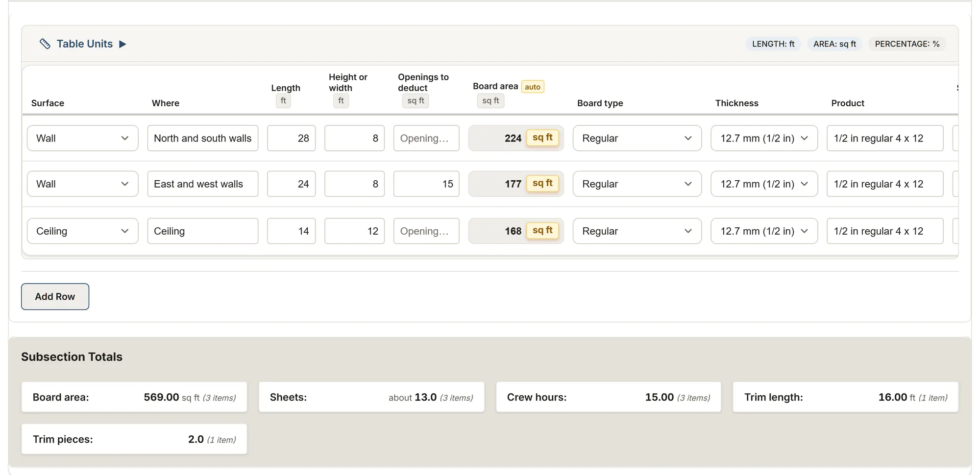Viewport: 980px width, 475px height.
Task: Open Surface dropdown for North and south walls
Action: pyautogui.click(x=83, y=138)
